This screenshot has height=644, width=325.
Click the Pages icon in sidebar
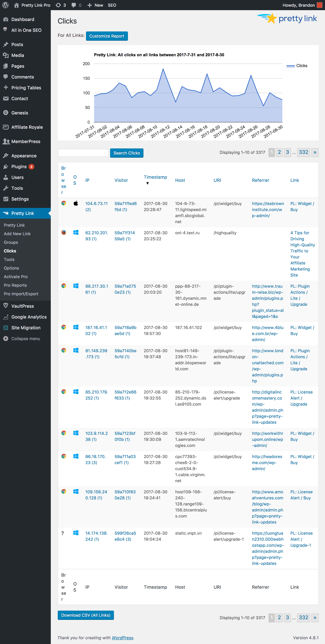coord(6,66)
